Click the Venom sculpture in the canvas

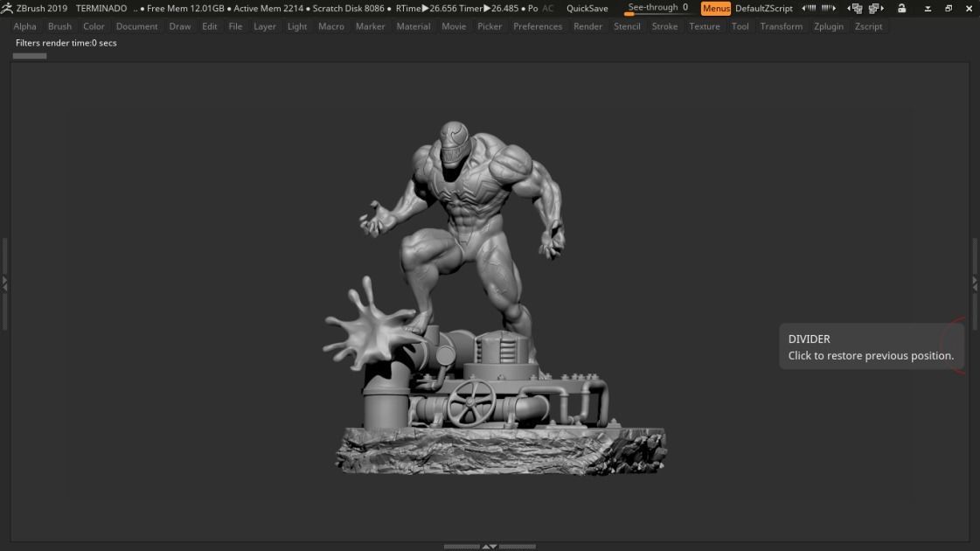tap(494, 297)
